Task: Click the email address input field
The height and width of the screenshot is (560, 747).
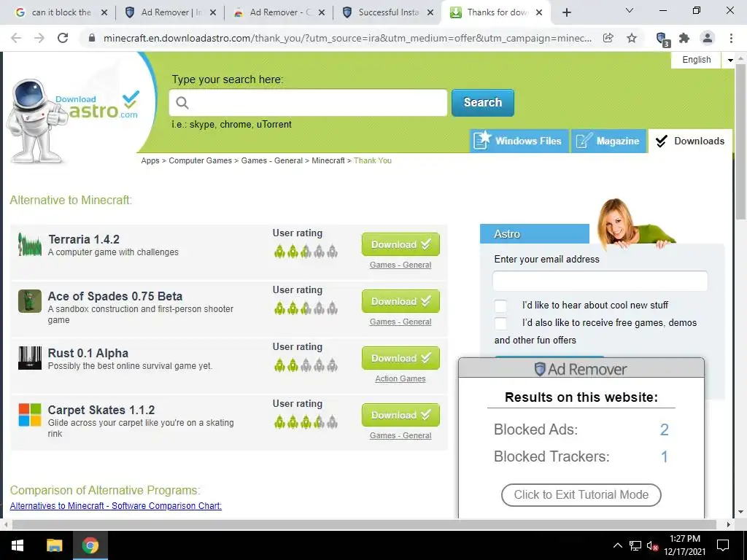Action: coord(600,281)
